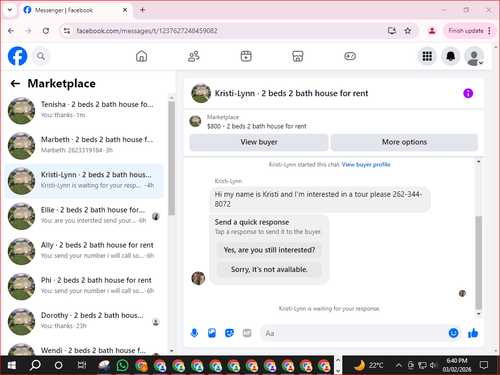Open the Facebook menu grid icon

[427, 56]
